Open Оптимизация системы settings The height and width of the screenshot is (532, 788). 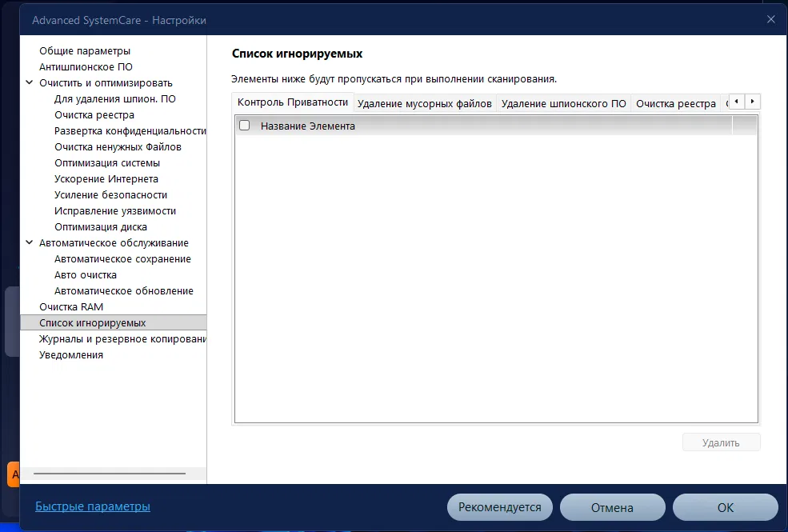click(x=107, y=163)
